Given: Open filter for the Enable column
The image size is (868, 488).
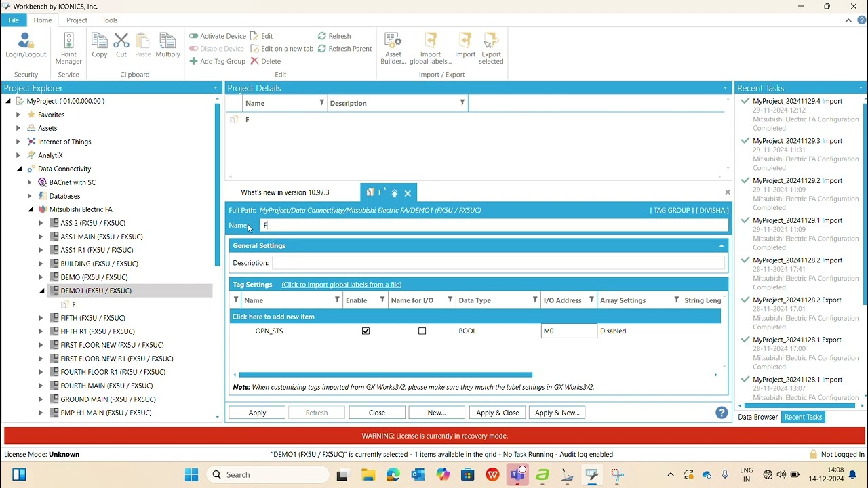Looking at the screenshot, I should [x=382, y=300].
